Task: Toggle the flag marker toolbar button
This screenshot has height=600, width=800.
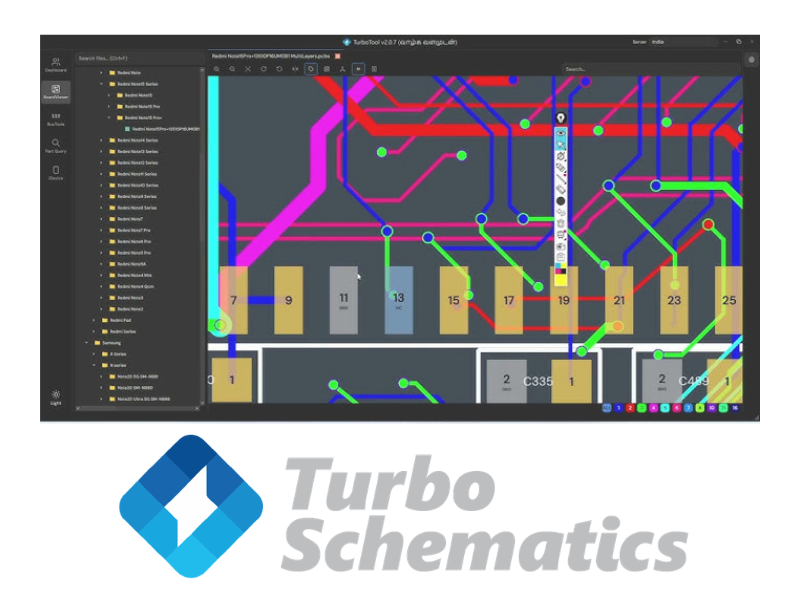Action: click(x=358, y=69)
